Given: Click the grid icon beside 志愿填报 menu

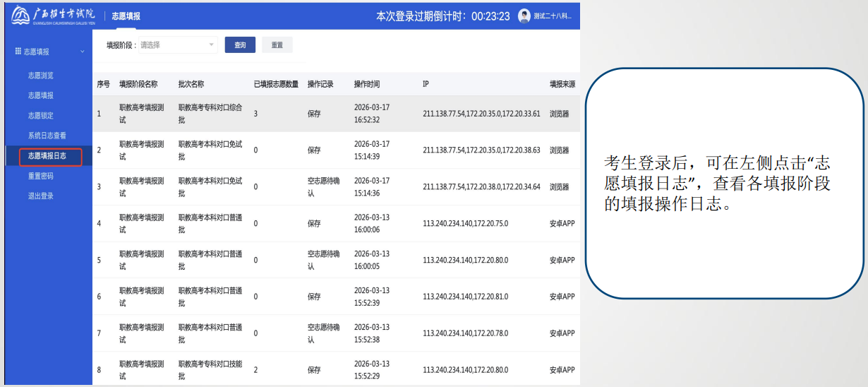Looking at the screenshot, I should 18,52.
